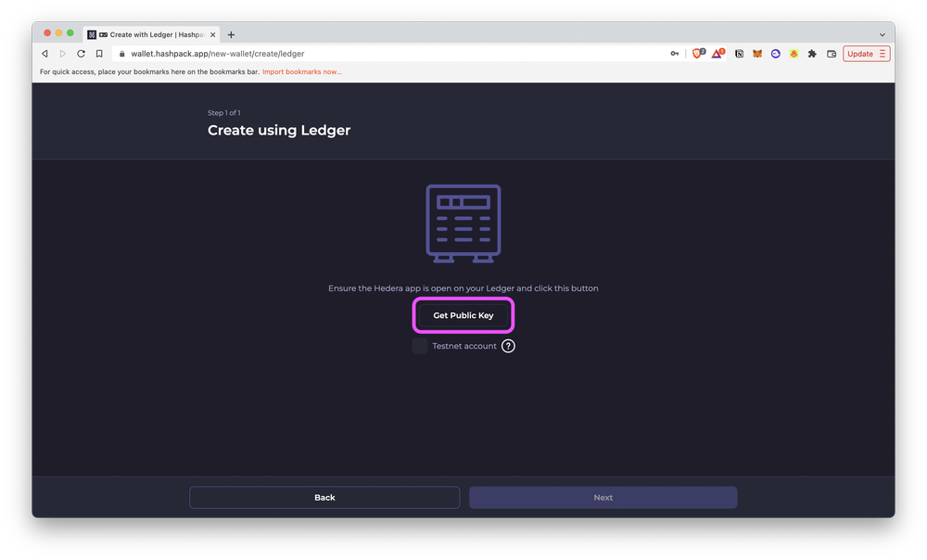Enable the Testnet account checkbox

pos(419,345)
